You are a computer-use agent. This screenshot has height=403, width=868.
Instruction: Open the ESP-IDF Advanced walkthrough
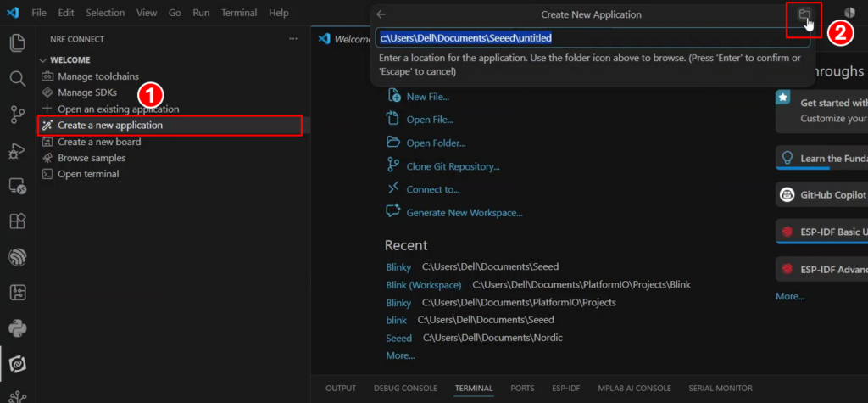pos(821,270)
